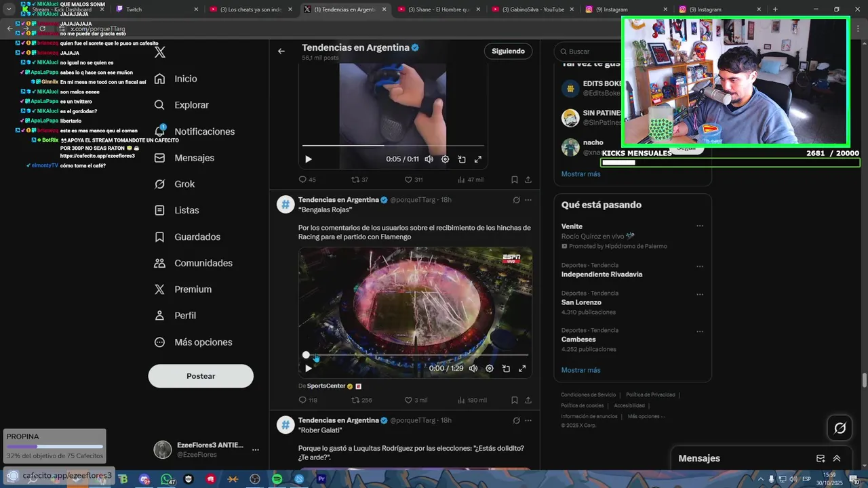Open a new browser tab

click(775, 9)
